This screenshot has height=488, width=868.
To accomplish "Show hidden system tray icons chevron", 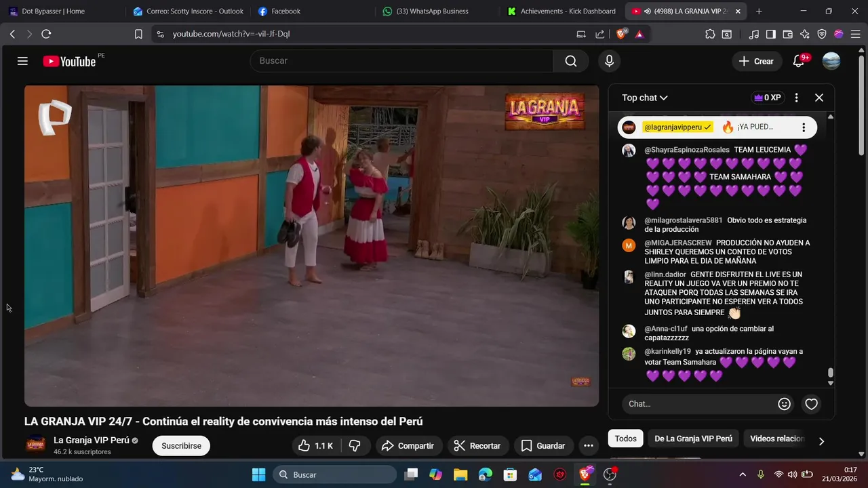I will (743, 474).
